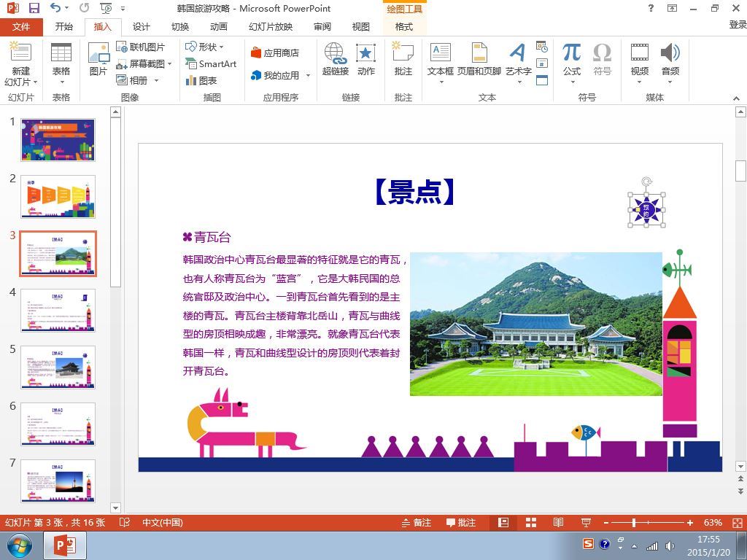Viewport: 747px width, 560px height.
Task: Open 形状 shapes gallery
Action: coord(204,47)
